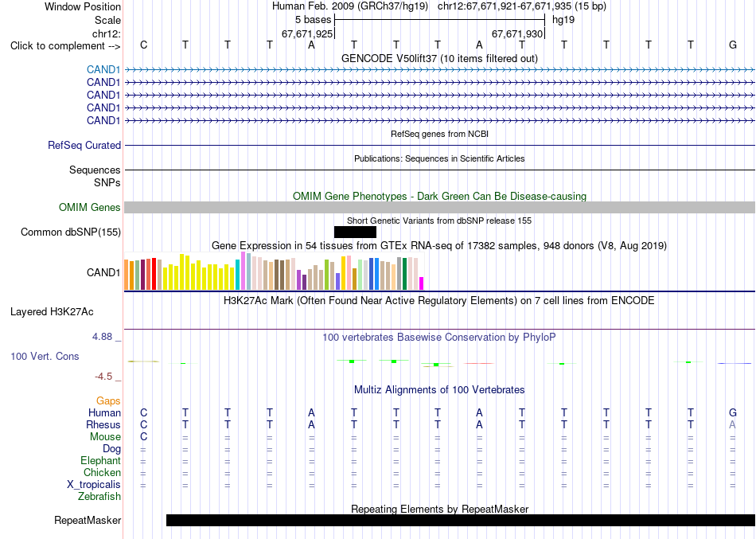Click the first base C in the top sequence row
Screen dimensions: 756x539
pos(144,45)
